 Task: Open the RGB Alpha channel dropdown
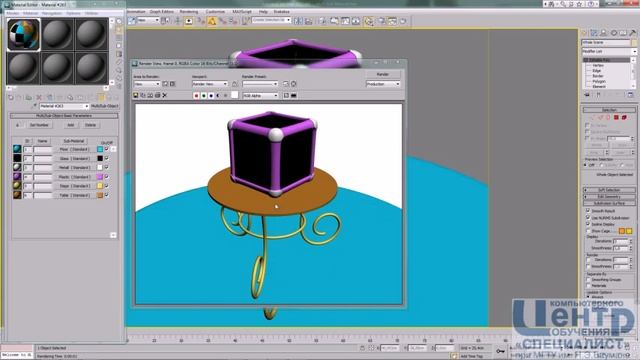click(x=260, y=96)
